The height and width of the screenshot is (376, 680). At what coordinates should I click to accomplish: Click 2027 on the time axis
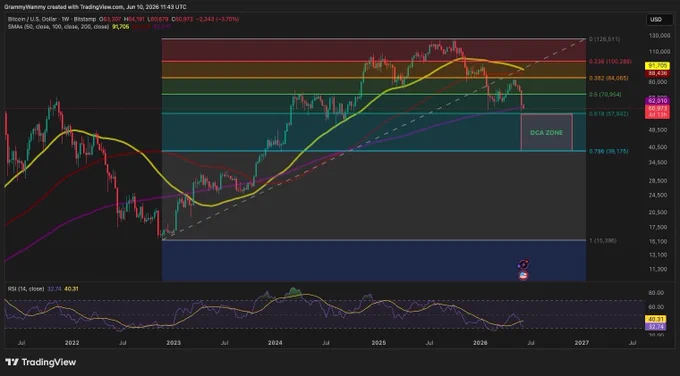582,343
